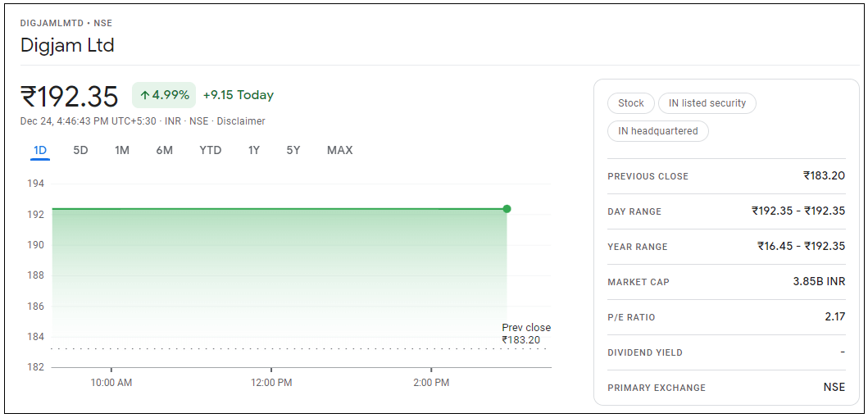The width and height of the screenshot is (868, 418).
Task: Click the IN headquartered chip
Action: pos(658,131)
